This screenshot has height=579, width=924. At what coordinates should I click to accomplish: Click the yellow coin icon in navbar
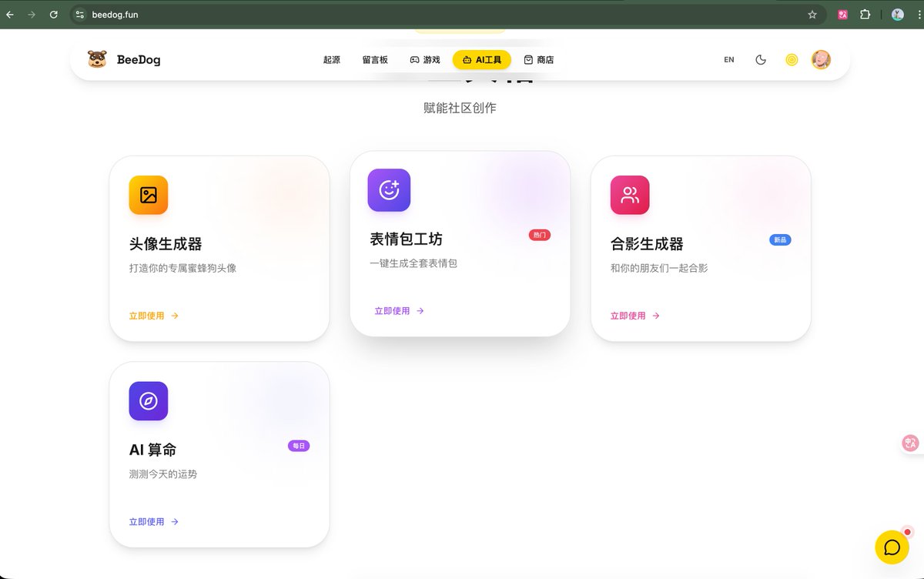pyautogui.click(x=792, y=60)
